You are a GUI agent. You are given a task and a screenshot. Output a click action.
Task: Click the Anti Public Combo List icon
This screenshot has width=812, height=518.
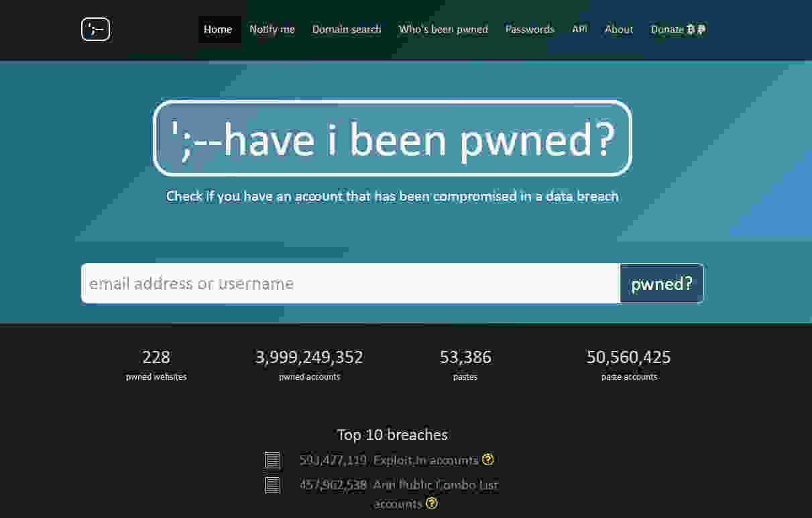pos(272,484)
